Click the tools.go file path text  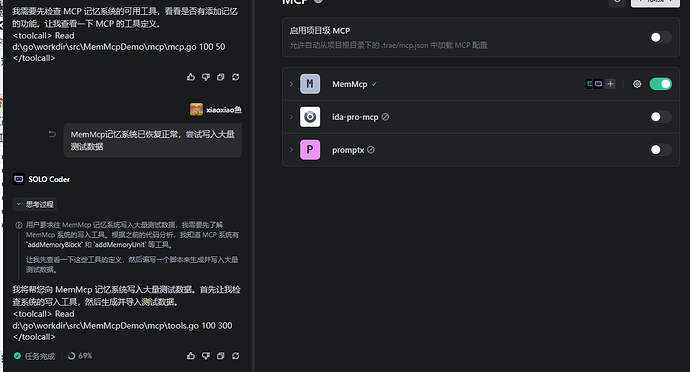[x=122, y=326]
